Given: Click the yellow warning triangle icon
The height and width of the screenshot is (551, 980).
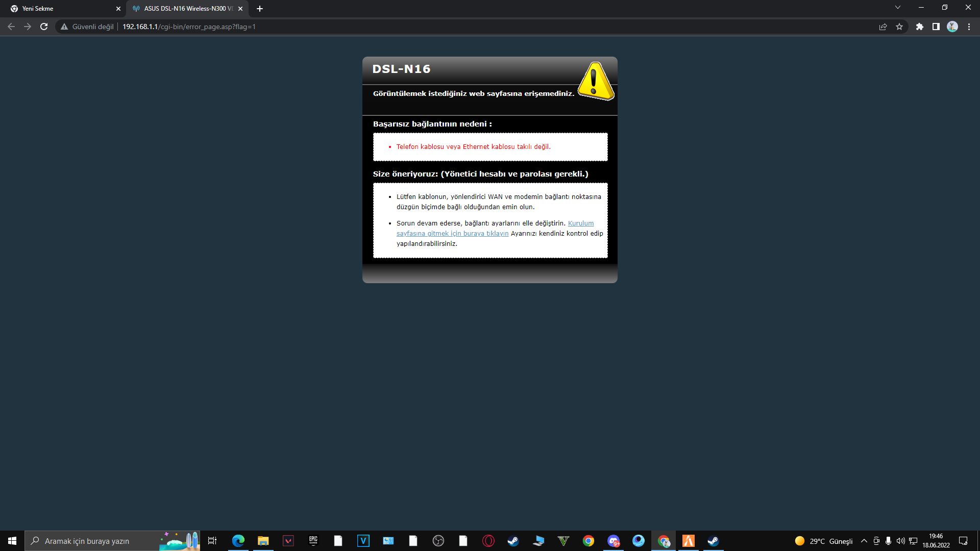Looking at the screenshot, I should tap(595, 82).
